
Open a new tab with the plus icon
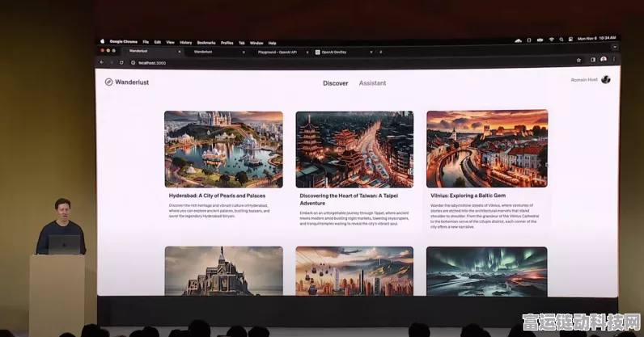tap(381, 52)
